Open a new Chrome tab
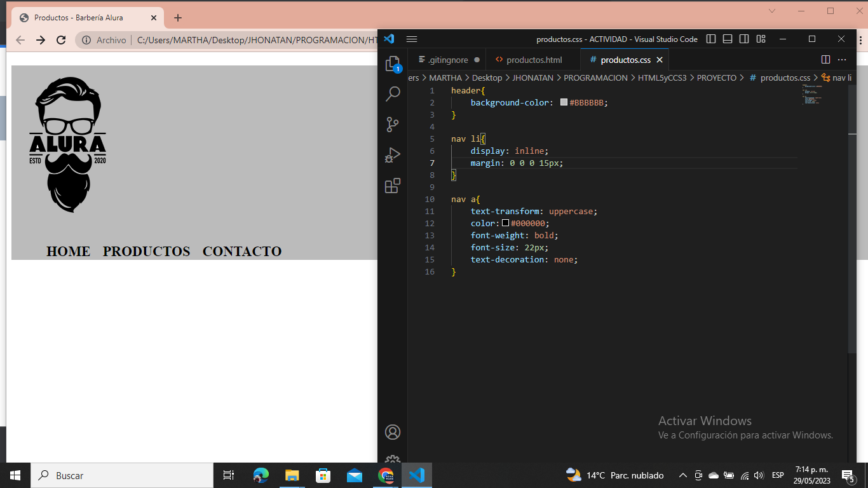This screenshot has width=868, height=488. 178,18
